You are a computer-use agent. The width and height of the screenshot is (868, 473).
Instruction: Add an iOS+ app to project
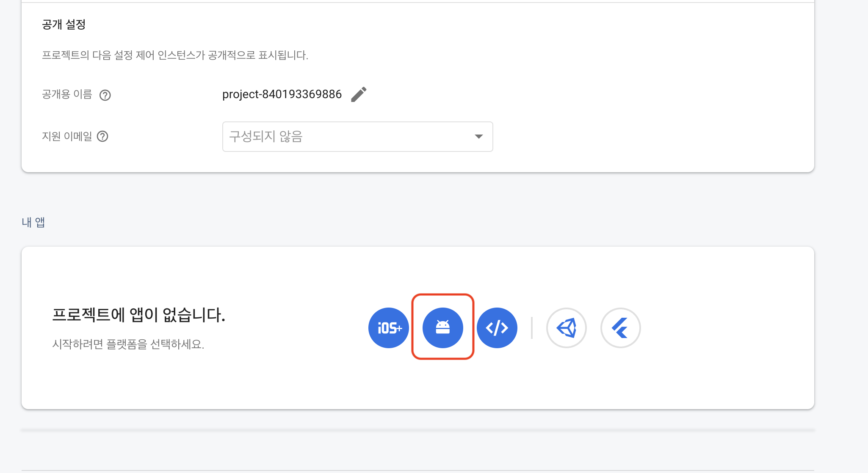[x=388, y=328]
